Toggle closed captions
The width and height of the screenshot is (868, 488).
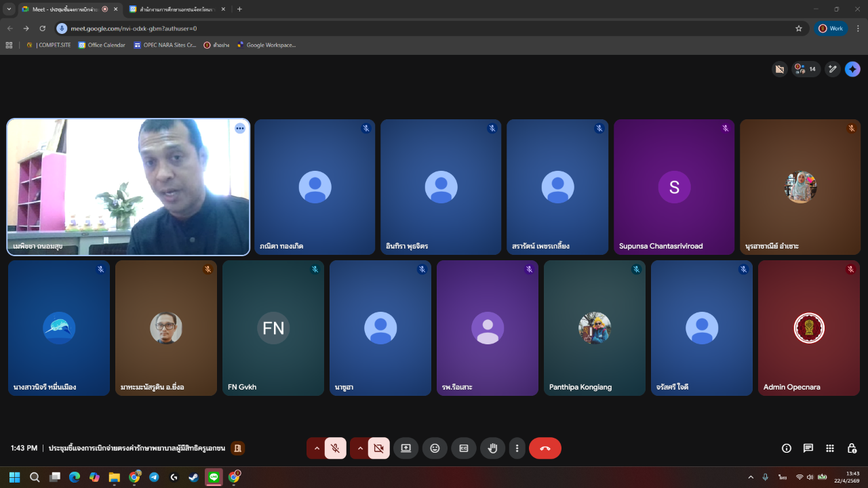(464, 448)
